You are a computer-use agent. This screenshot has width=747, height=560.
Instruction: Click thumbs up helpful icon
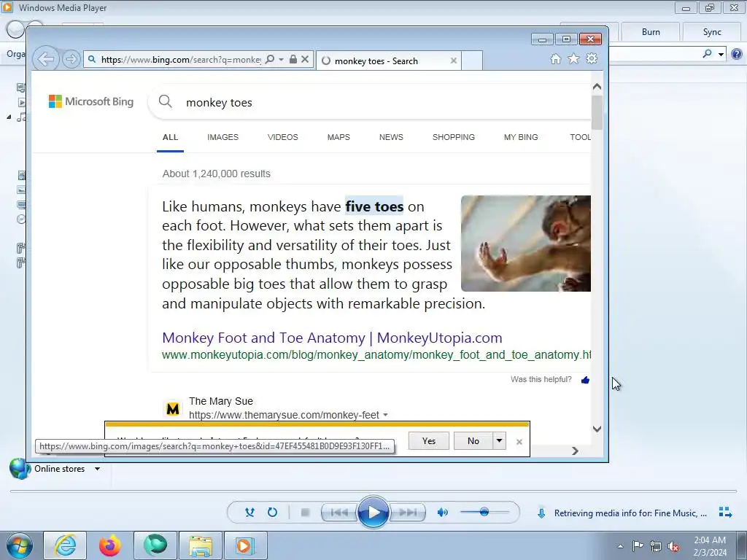pyautogui.click(x=586, y=379)
